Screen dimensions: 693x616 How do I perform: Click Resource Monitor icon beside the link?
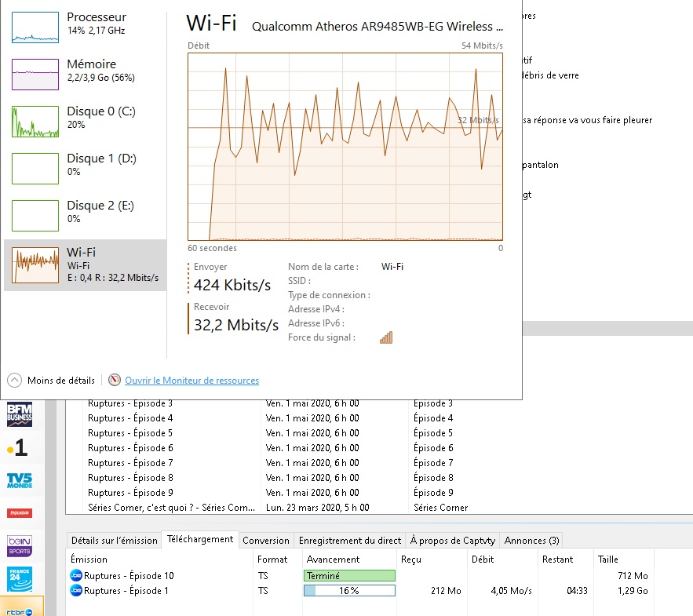[115, 381]
